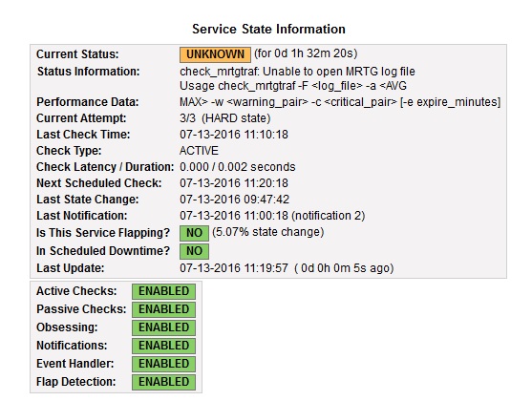Click the 5.07% state change text

pyautogui.click(x=268, y=232)
